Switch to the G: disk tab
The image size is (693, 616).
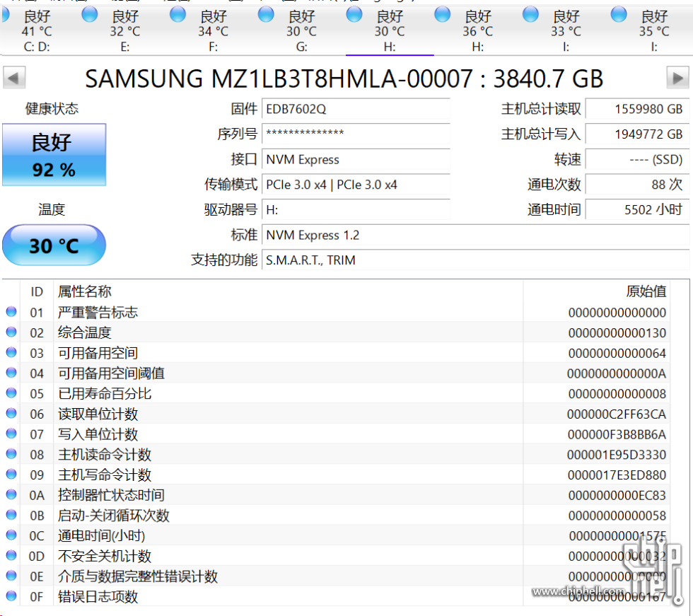(302, 30)
